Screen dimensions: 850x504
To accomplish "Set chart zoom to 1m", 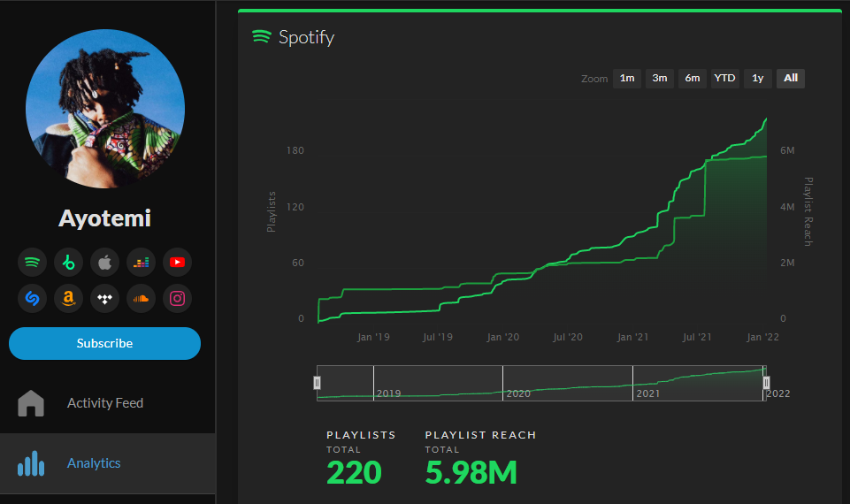I will pos(627,78).
